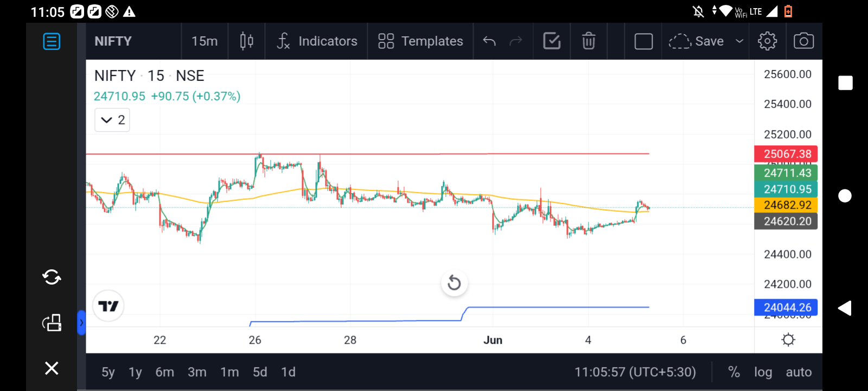Click the 26 date axis label
The height and width of the screenshot is (391, 868).
[255, 340]
